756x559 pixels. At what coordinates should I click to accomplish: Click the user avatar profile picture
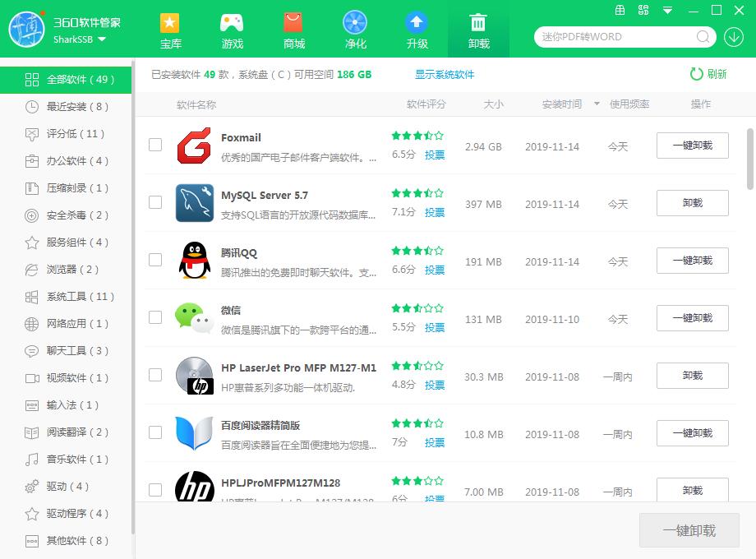[x=27, y=30]
